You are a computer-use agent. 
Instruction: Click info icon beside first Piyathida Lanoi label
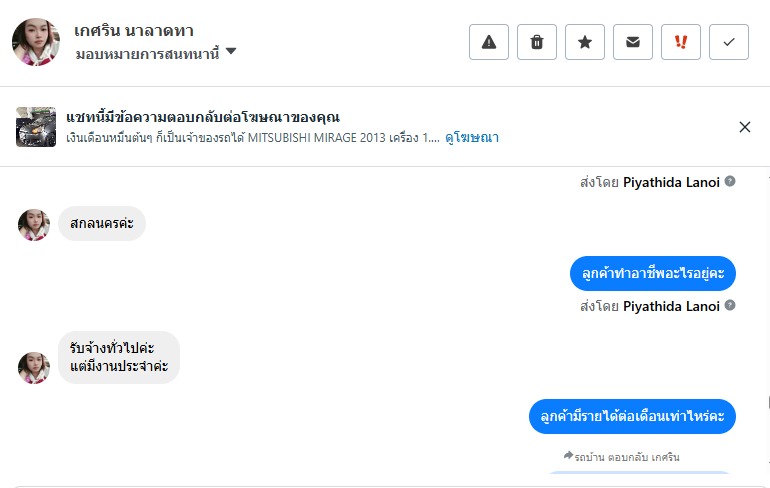(730, 181)
